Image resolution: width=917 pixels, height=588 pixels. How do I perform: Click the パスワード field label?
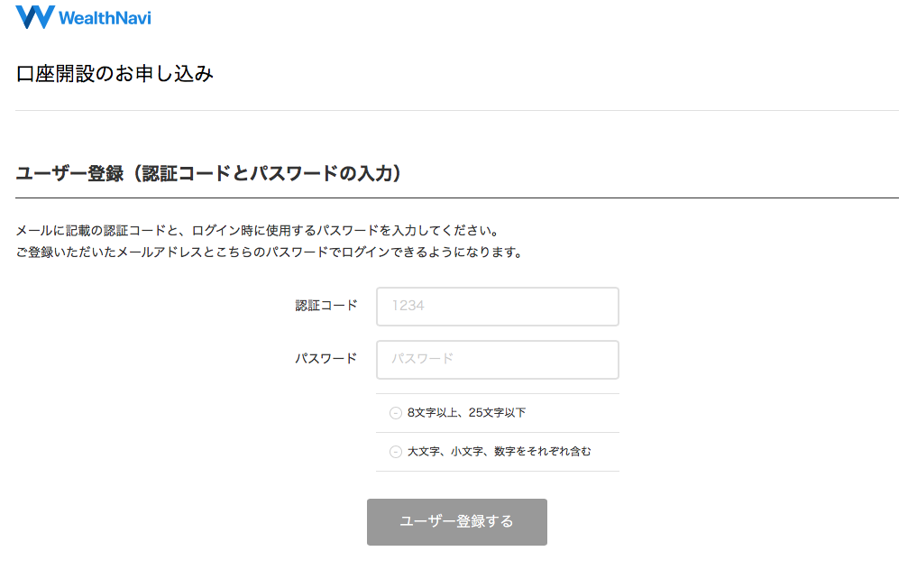pyautogui.click(x=326, y=359)
